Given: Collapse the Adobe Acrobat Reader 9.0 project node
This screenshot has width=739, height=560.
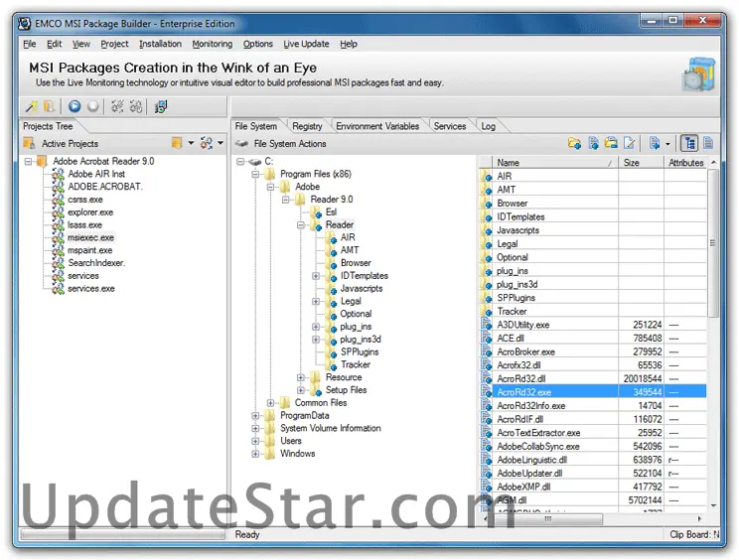Looking at the screenshot, I should [28, 162].
